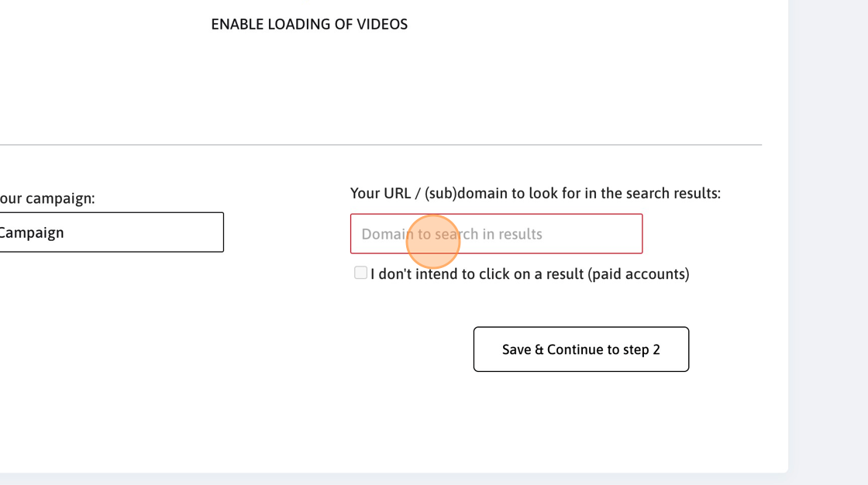Place cursor in the red-bordered domain input
This screenshot has width=868, height=485.
496,234
